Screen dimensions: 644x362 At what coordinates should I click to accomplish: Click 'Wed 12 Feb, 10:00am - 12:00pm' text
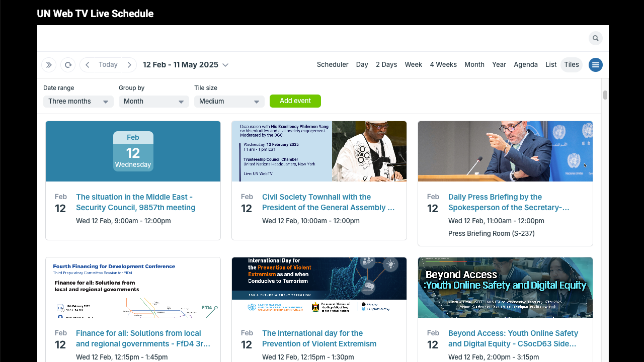coord(311,221)
